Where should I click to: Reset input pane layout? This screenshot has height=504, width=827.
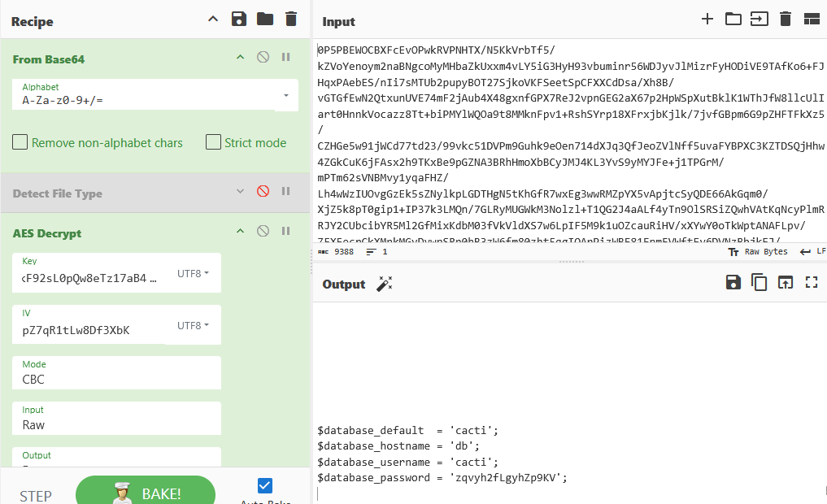point(811,20)
